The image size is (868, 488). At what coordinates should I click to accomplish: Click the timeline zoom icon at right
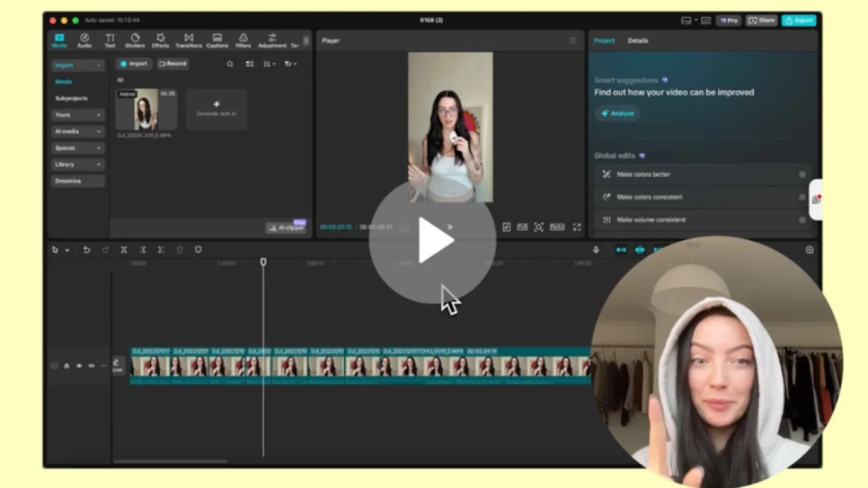[x=810, y=250]
